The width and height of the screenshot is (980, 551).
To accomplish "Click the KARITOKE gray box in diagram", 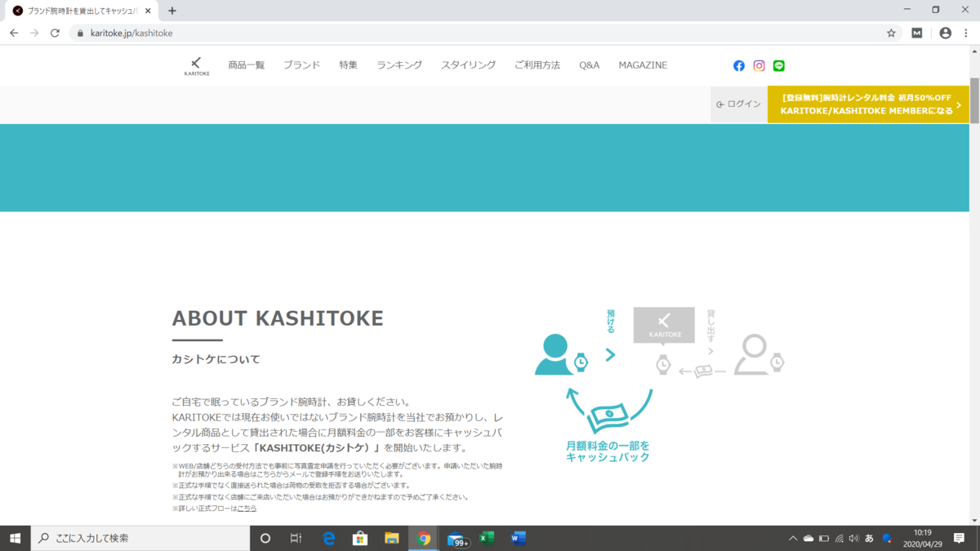I will [664, 325].
